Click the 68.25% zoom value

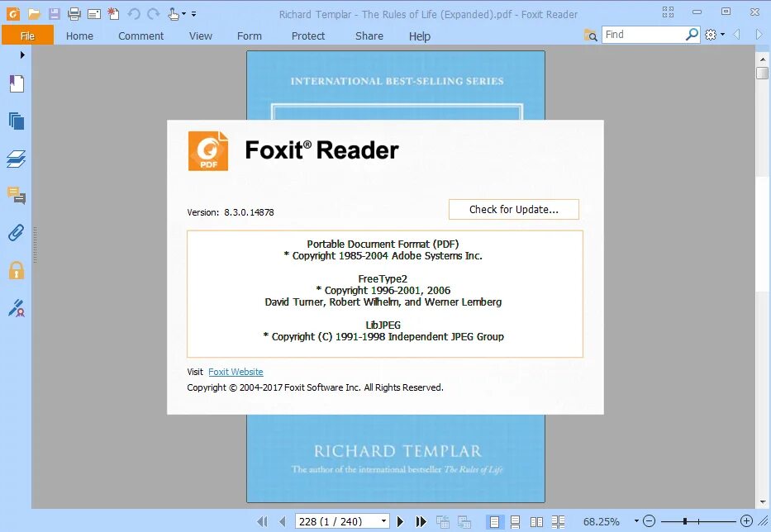[601, 521]
